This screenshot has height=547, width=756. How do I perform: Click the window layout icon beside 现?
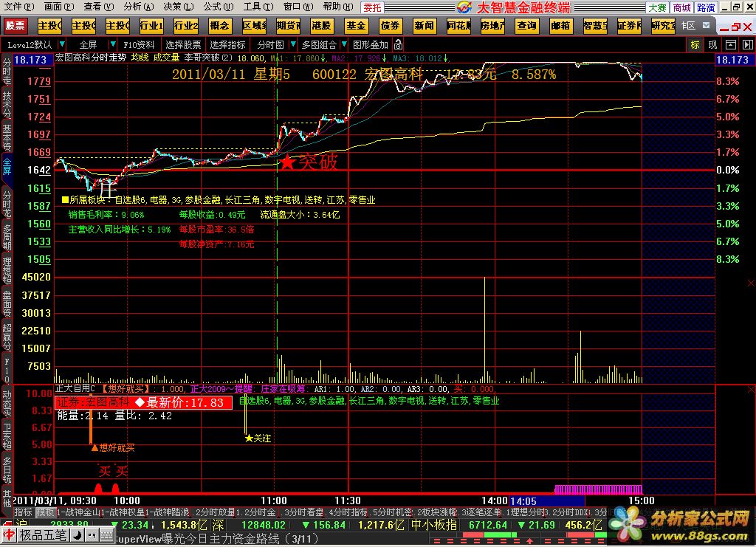730,45
